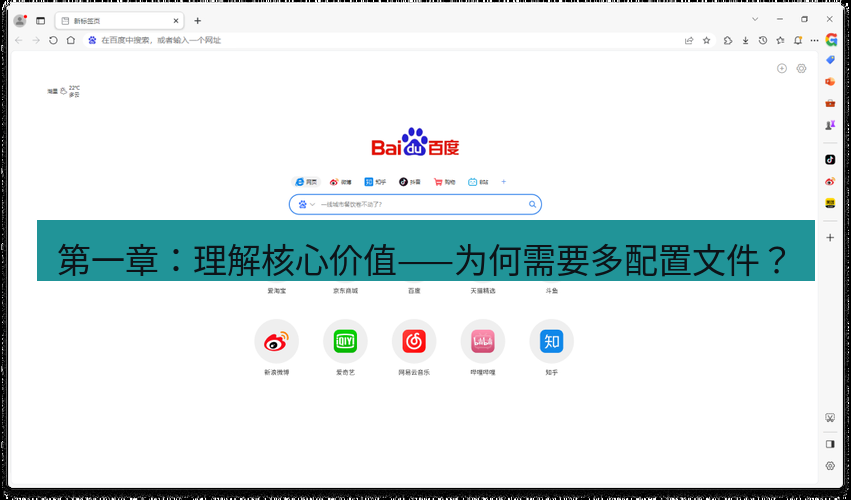The image size is (851, 500).
Task: Open the Favorites list icon
Action: [x=780, y=40]
